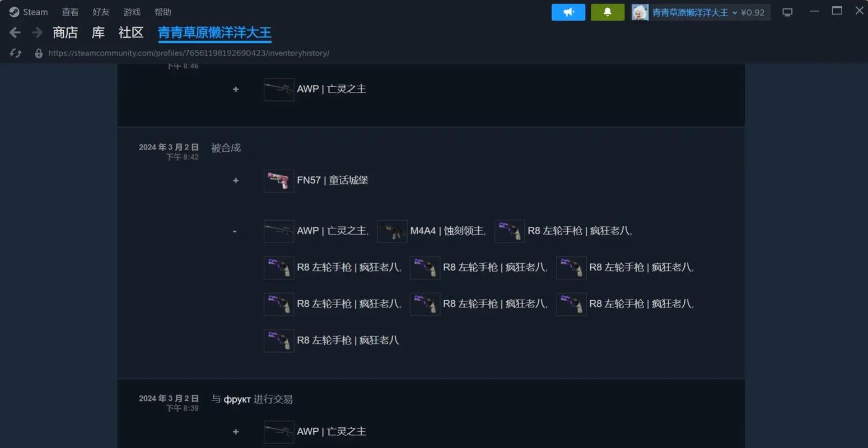Click the trade partner name фрукт
Image resolution: width=868 pixels, height=448 pixels.
237,399
